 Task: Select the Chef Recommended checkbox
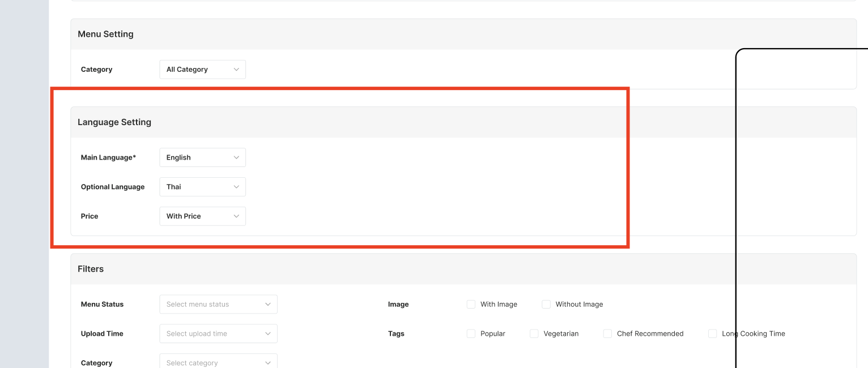click(x=607, y=334)
